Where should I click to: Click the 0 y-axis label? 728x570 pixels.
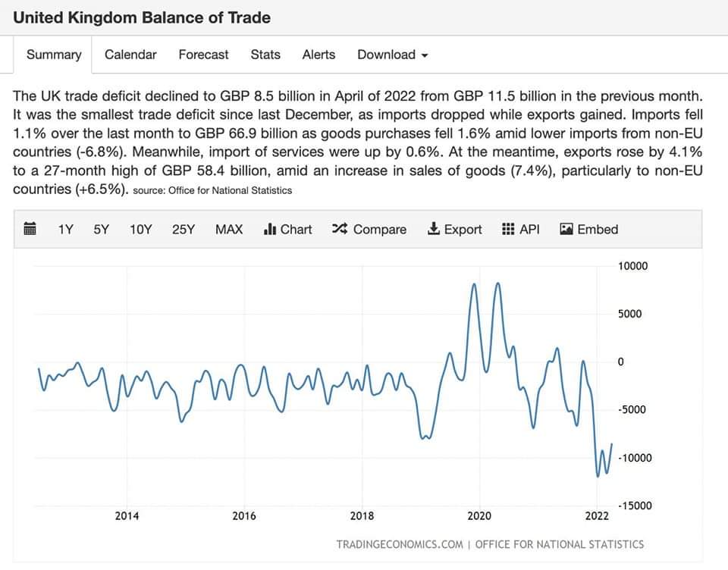tap(621, 362)
